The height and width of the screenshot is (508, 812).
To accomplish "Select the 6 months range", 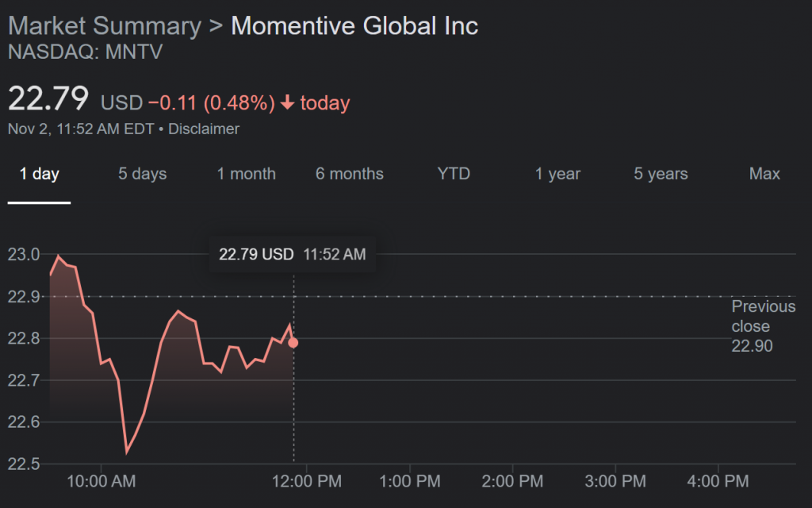I will pos(350,174).
